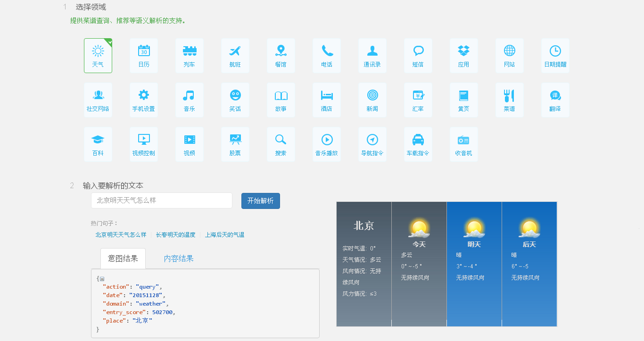644x341 pixels.
Task: Focus the text input for parsing
Action: [x=162, y=200]
